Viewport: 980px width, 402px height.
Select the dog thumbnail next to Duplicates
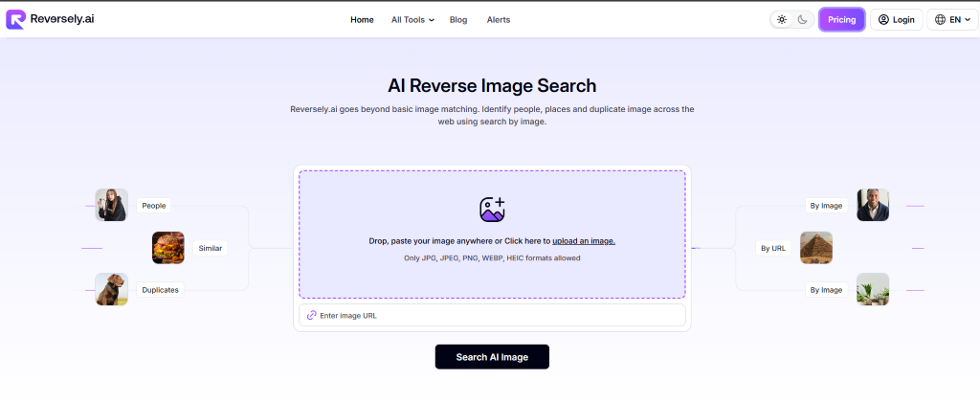click(111, 289)
